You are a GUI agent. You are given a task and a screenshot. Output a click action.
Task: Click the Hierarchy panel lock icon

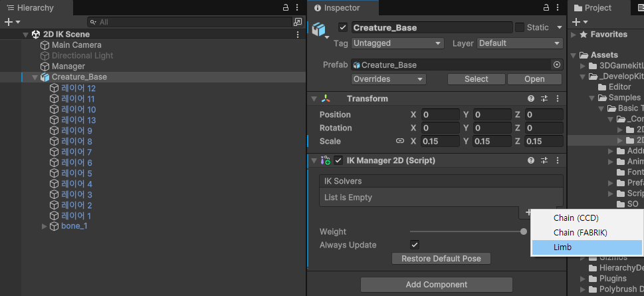[x=286, y=7]
